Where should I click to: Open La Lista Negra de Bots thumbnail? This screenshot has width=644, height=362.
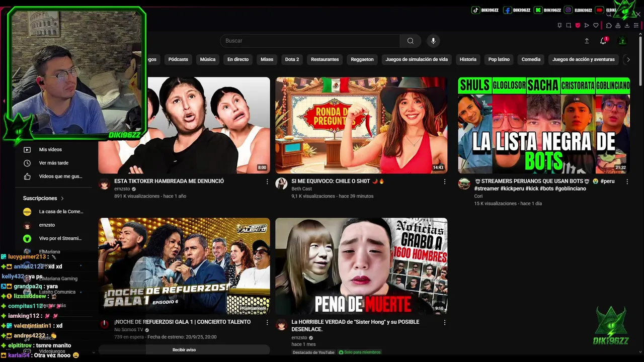point(544,125)
